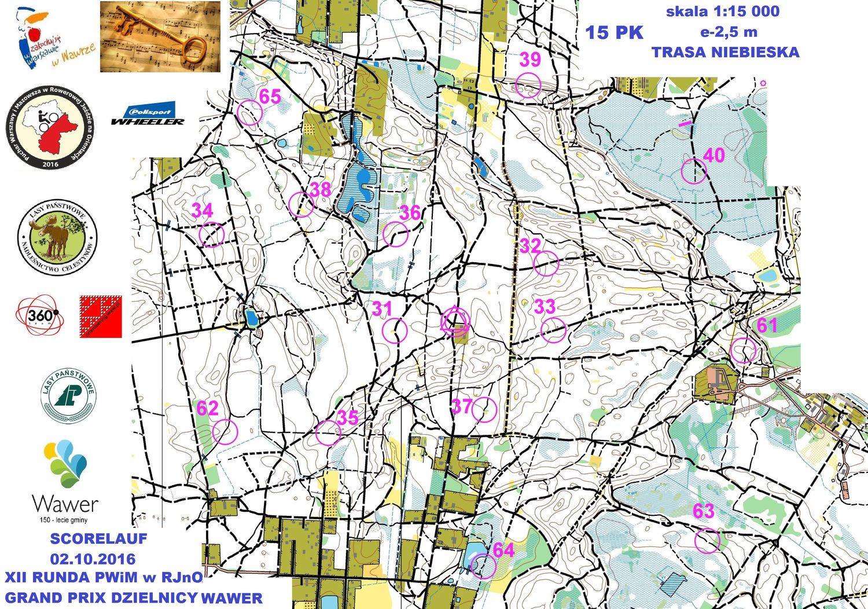Select control point circle 63
Viewport: 868px width, 609px height.
point(707,541)
